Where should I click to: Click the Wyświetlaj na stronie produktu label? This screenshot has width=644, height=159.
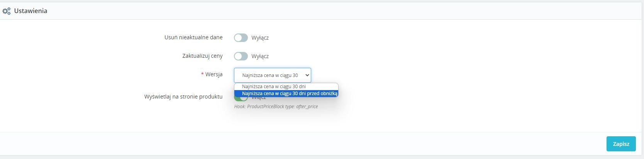pyautogui.click(x=183, y=97)
